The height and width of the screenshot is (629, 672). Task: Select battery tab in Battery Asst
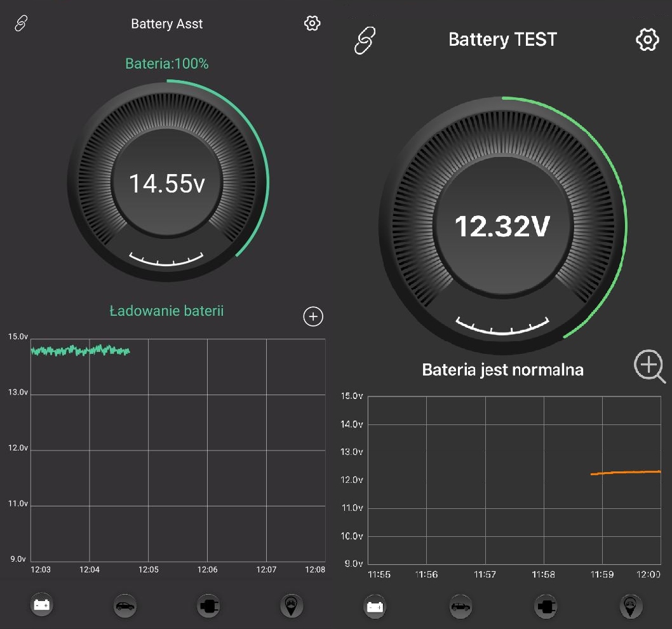41,605
